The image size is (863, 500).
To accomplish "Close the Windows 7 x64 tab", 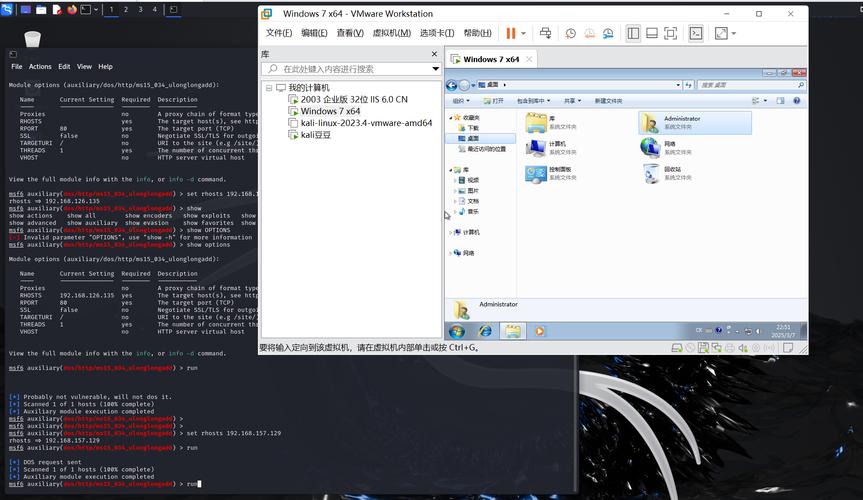I will [x=529, y=59].
